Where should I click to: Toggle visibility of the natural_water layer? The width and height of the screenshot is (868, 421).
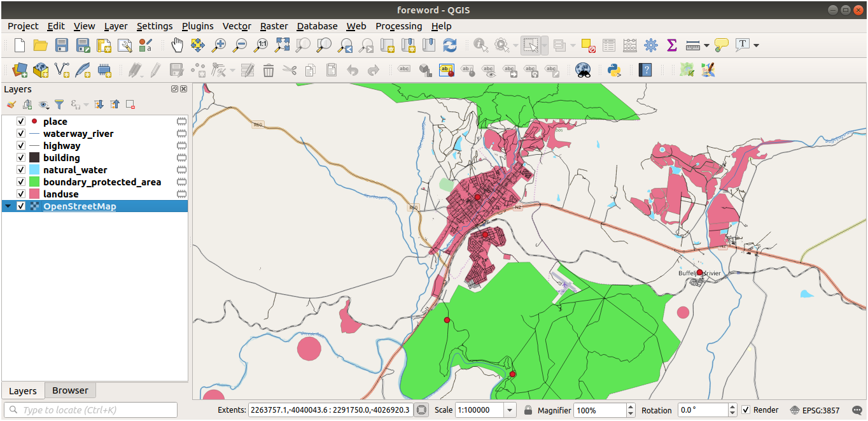pos(20,169)
